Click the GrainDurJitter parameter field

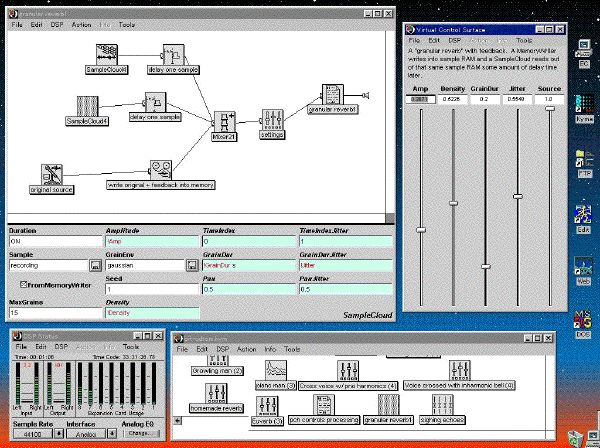point(346,265)
